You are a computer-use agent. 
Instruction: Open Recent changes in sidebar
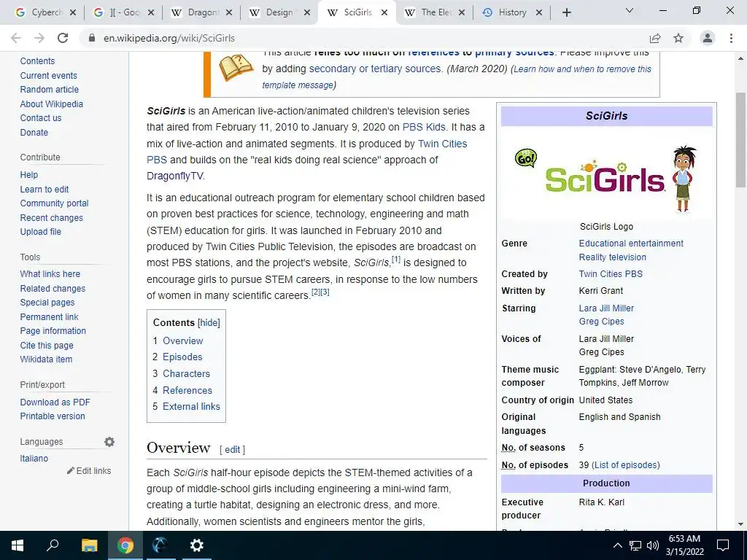point(52,218)
